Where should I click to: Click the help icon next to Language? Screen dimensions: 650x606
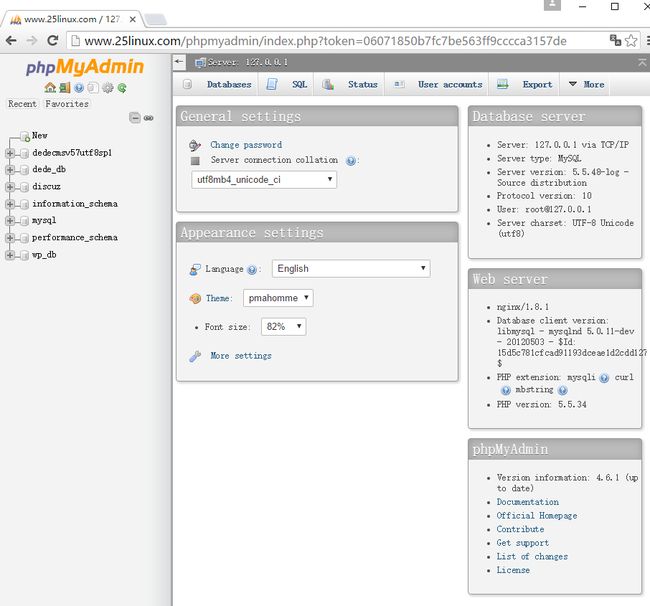point(252,270)
